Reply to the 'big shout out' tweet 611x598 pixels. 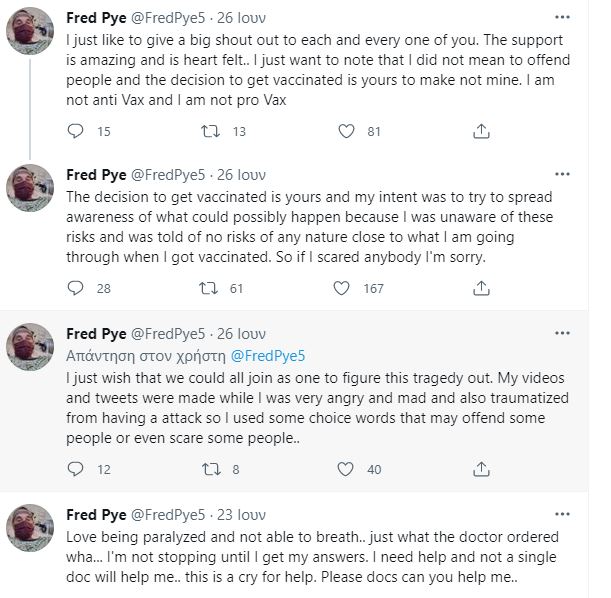click(x=75, y=131)
